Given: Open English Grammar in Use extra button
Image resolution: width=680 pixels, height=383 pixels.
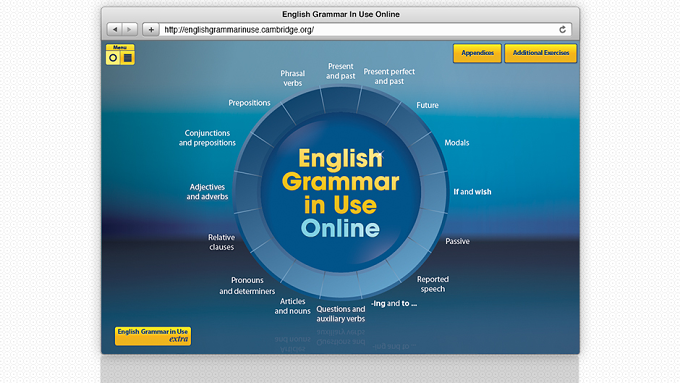Looking at the screenshot, I should (x=153, y=336).
